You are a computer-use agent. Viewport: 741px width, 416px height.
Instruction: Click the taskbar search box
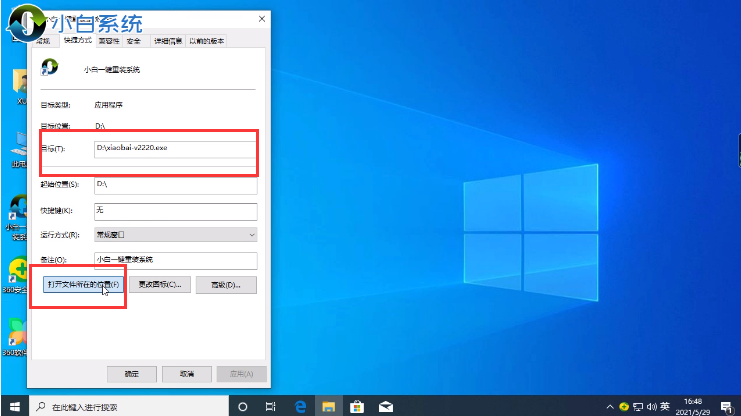(130, 407)
